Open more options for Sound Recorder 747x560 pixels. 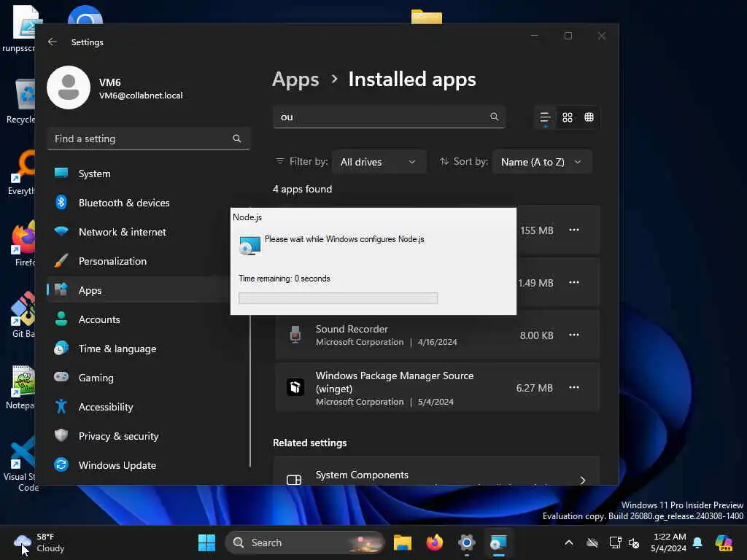point(574,335)
